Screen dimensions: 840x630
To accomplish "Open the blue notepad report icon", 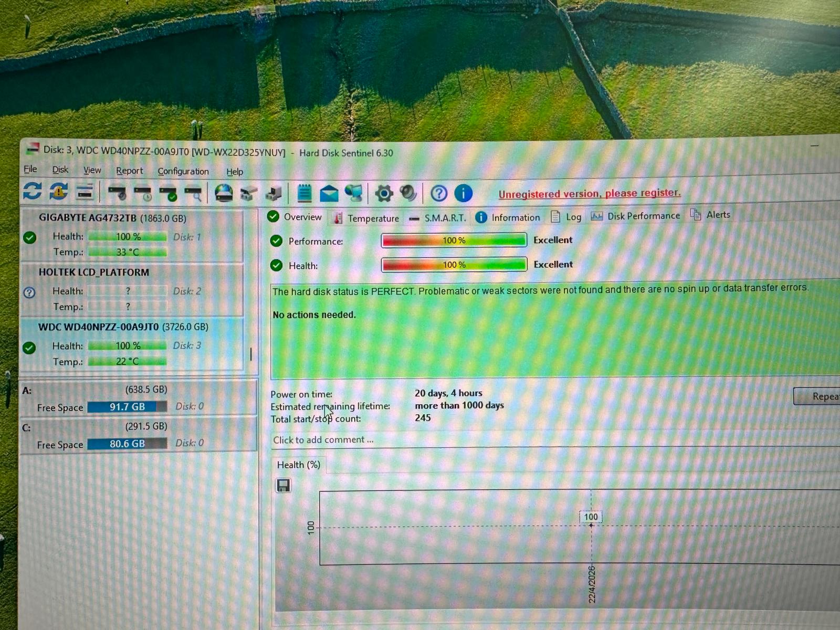I will [x=304, y=193].
